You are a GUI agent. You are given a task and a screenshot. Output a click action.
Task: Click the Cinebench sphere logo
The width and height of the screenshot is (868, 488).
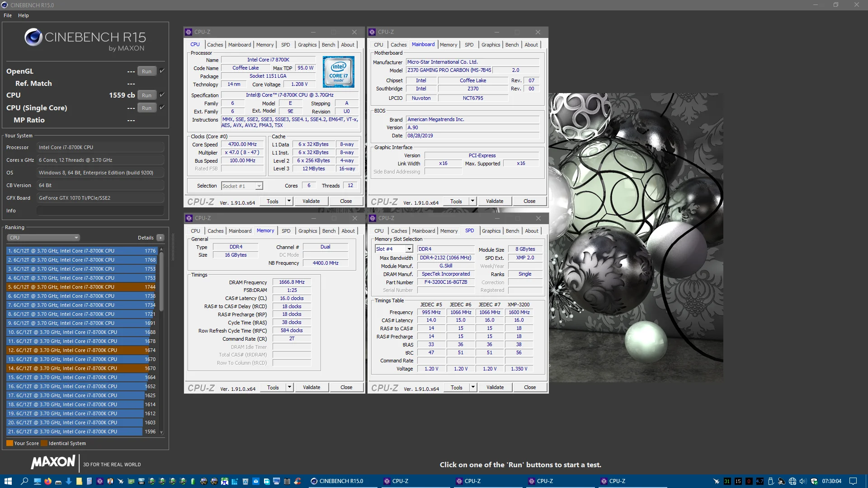(x=33, y=37)
